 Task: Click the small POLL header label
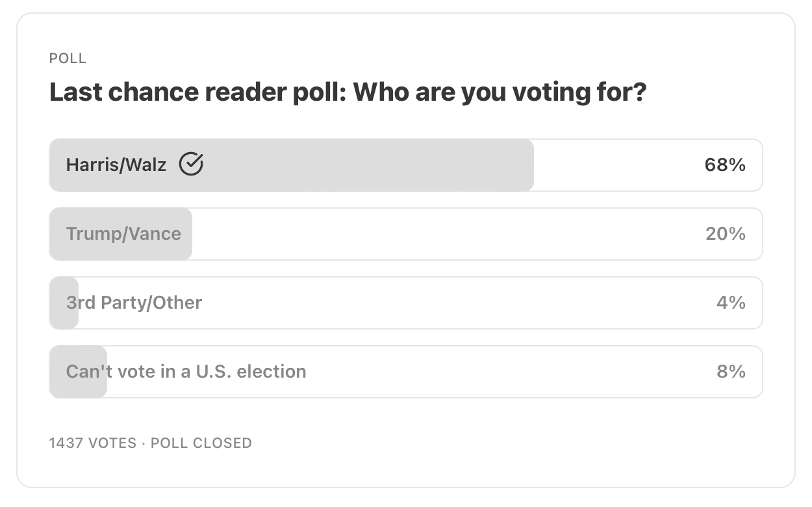[68, 58]
